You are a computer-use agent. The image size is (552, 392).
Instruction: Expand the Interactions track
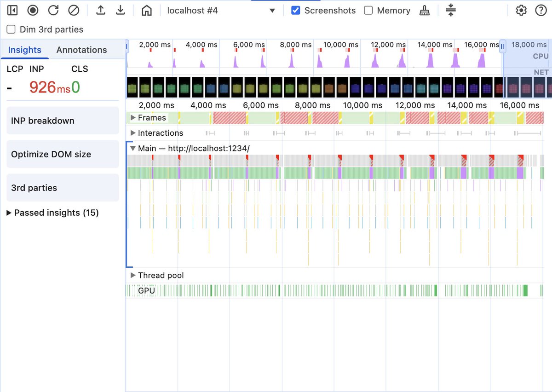pos(133,133)
